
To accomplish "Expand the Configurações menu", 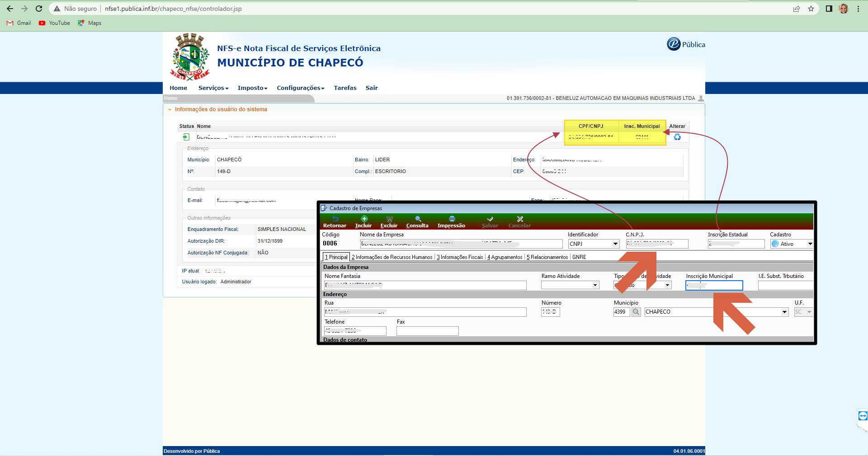I will [x=301, y=88].
